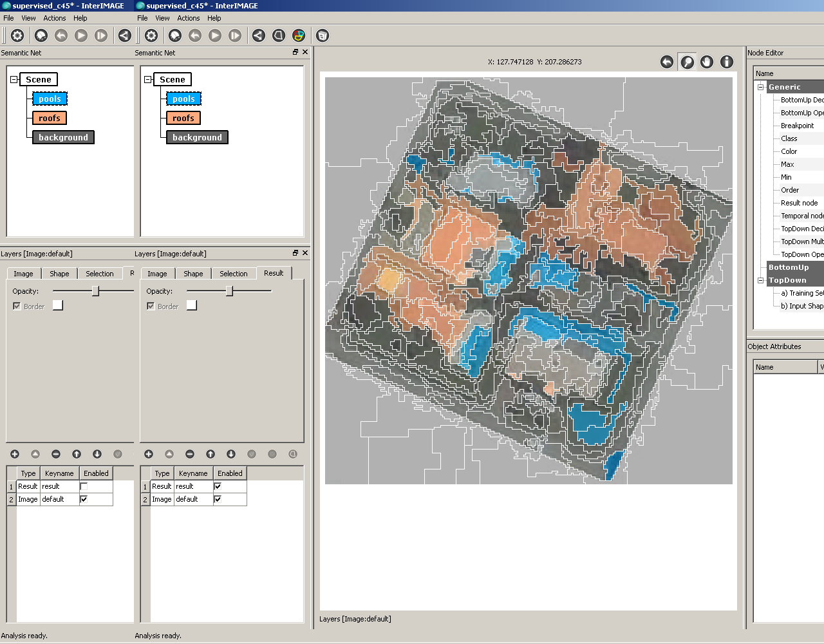Select the pools class in left Semantic Net
The image size is (824, 644).
click(50, 99)
